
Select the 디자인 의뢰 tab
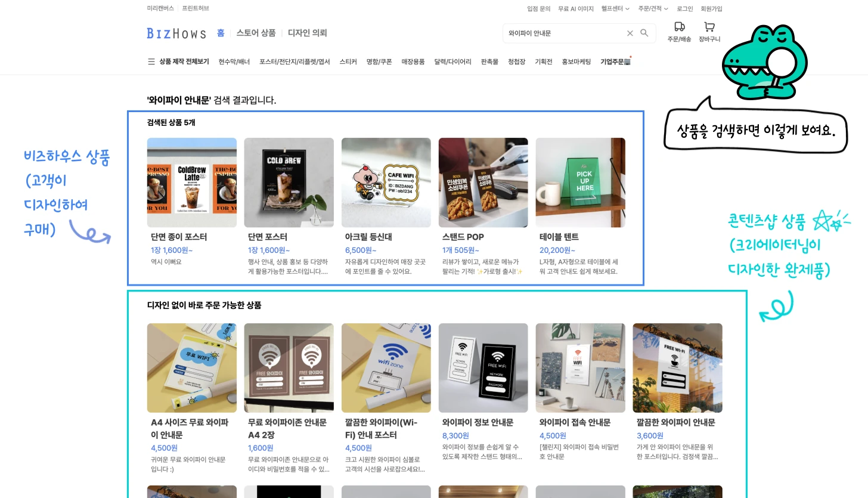click(307, 33)
